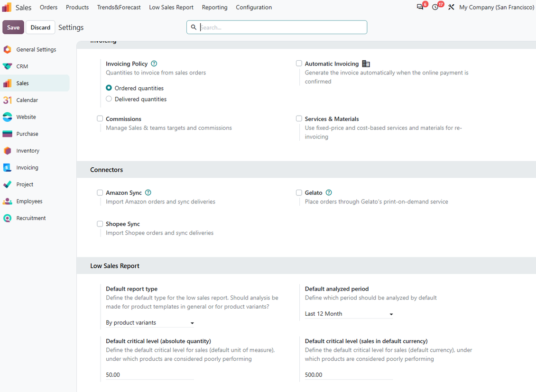
Task: Open the Low Sales Report menu
Action: click(x=171, y=7)
